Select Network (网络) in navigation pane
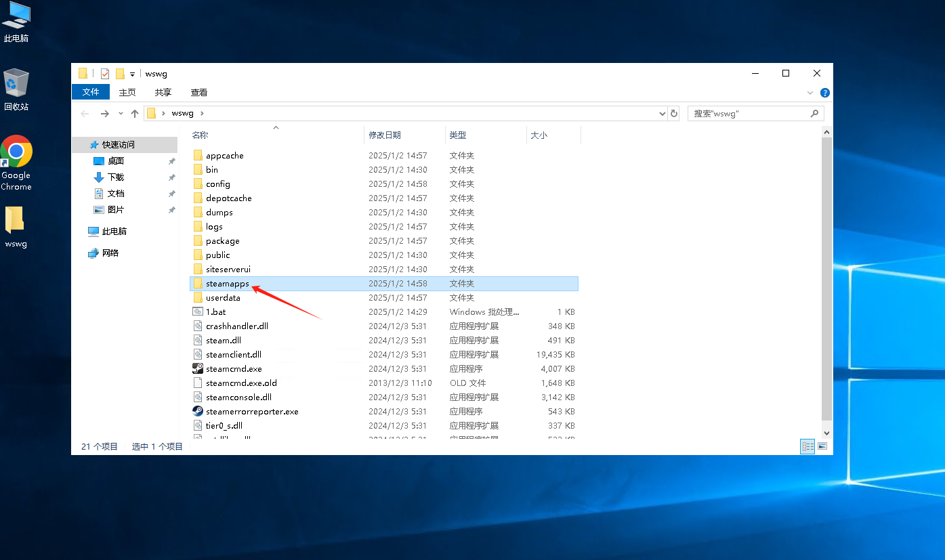The height and width of the screenshot is (560, 945). point(104,253)
